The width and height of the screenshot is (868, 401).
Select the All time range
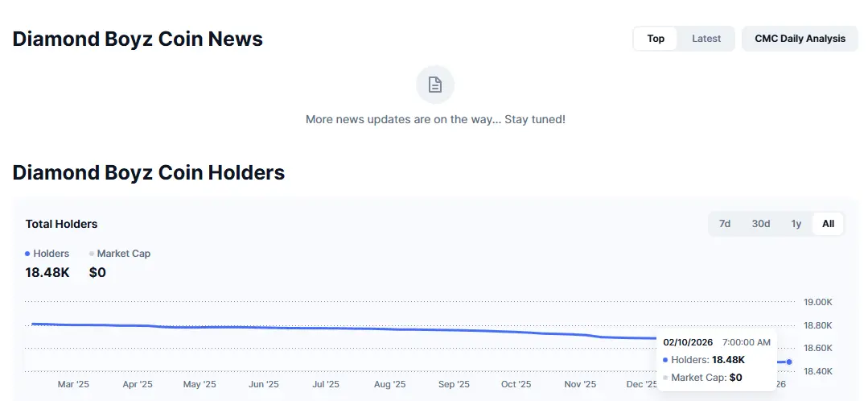point(828,224)
